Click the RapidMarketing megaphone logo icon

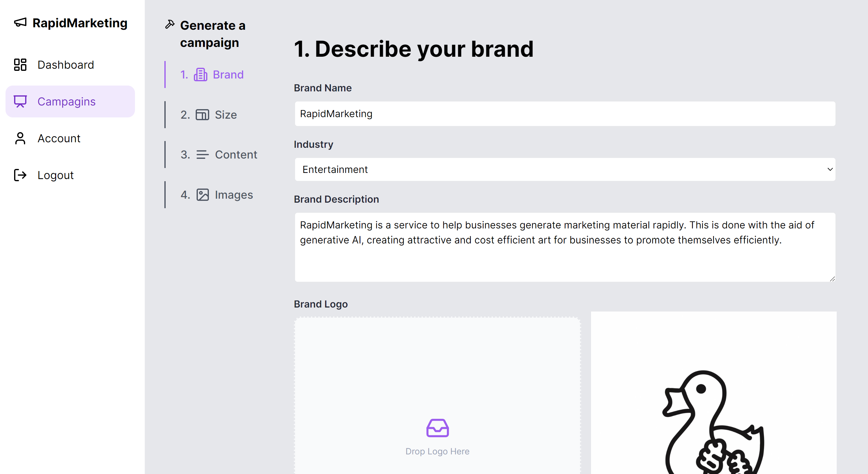(20, 23)
